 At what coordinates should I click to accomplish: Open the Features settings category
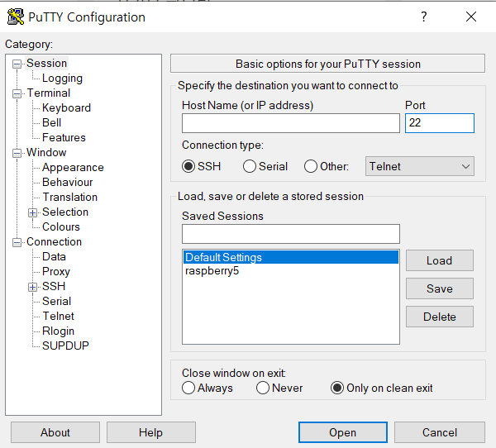tap(64, 137)
